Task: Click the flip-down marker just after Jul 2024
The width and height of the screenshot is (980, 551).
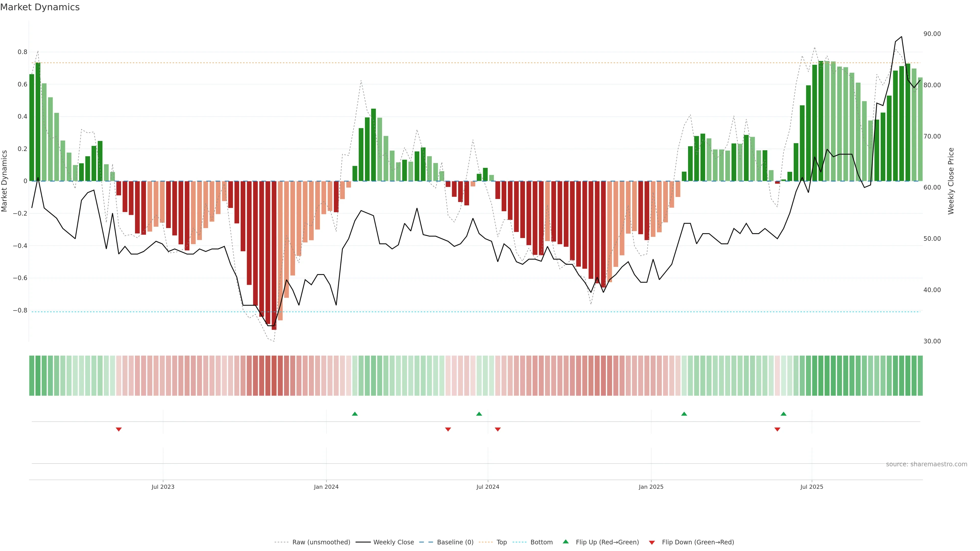Action: pos(498,429)
